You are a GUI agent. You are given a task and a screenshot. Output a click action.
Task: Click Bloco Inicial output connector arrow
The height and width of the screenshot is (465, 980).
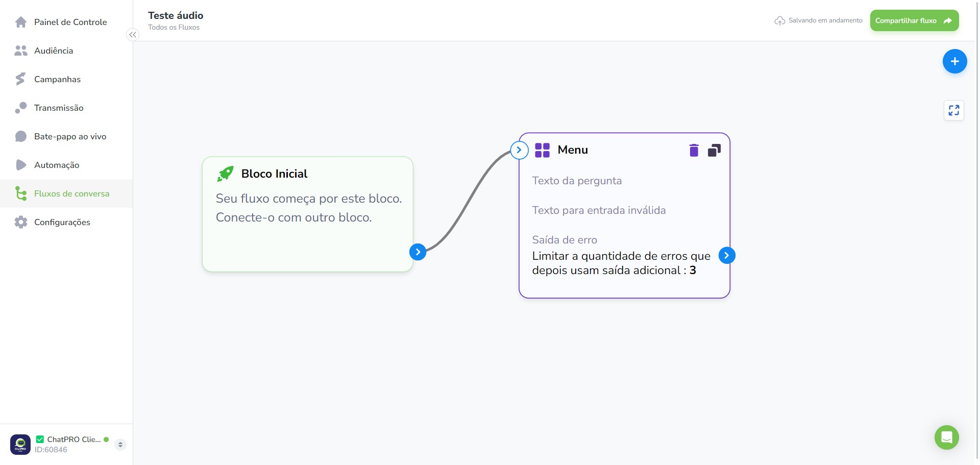(x=418, y=252)
